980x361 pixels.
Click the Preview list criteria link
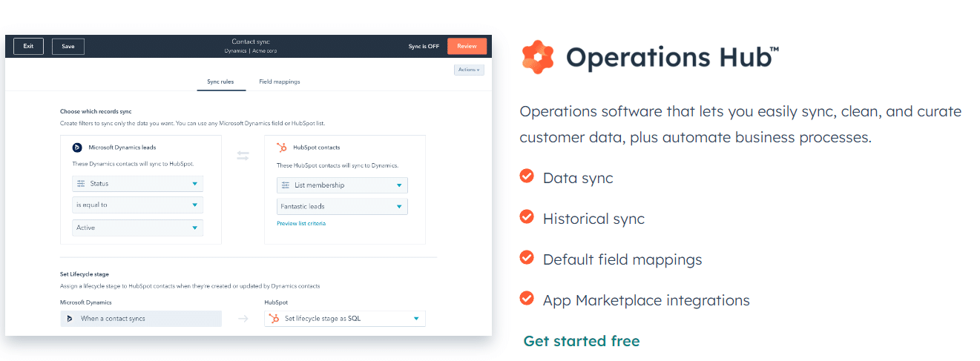301,223
